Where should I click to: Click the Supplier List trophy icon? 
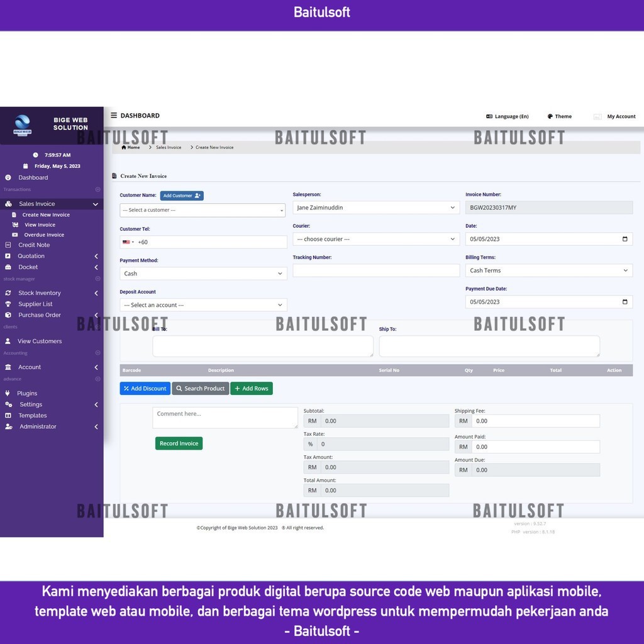[8, 304]
